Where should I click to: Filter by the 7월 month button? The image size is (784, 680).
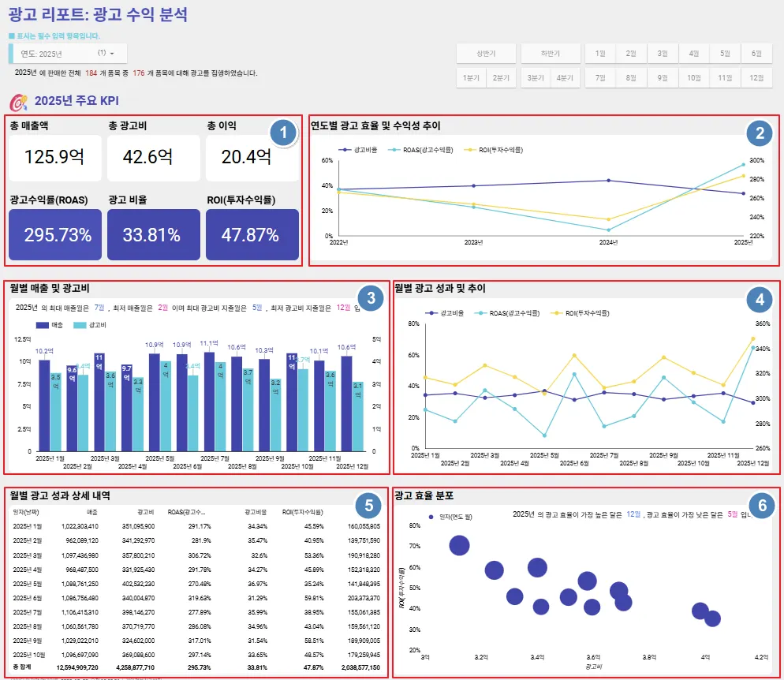point(600,78)
